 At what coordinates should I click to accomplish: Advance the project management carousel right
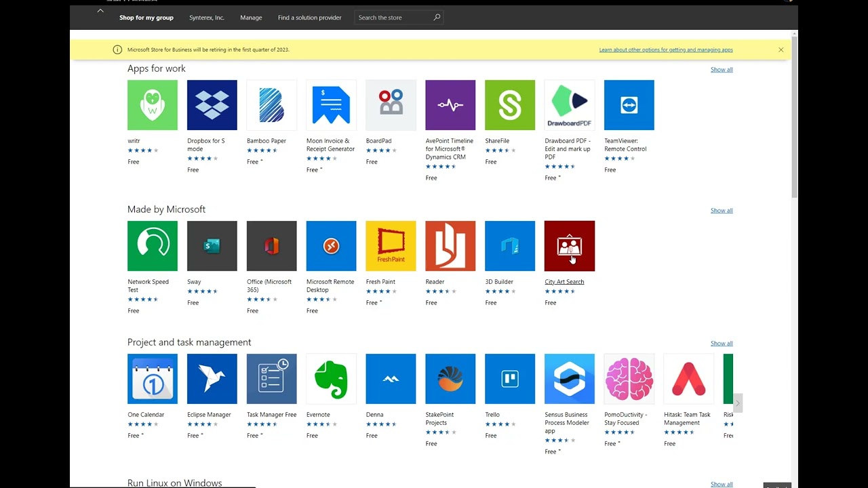pyautogui.click(x=738, y=403)
